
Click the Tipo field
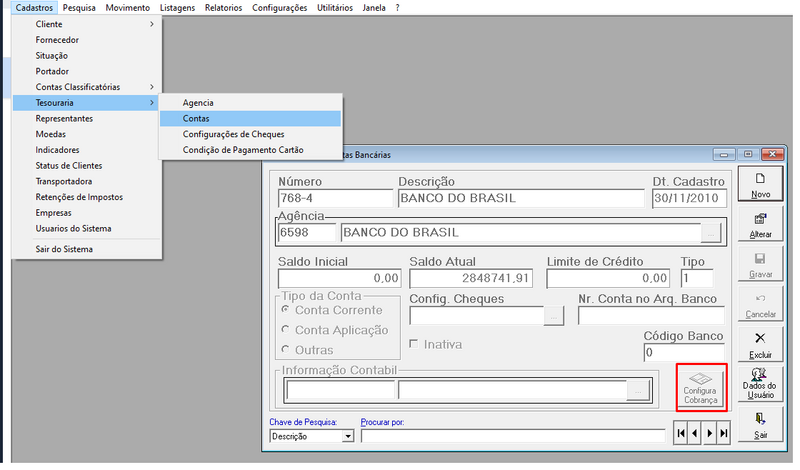[697, 279]
